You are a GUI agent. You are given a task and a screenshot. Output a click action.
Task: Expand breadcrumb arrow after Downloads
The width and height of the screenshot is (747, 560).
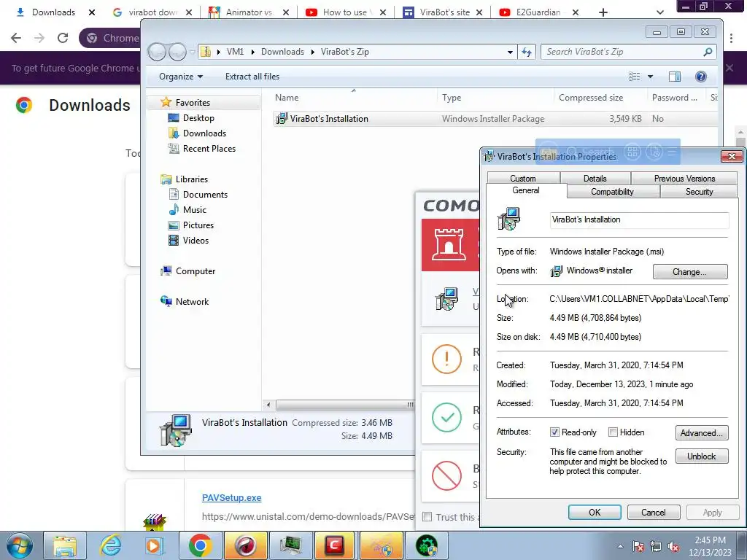point(312,52)
